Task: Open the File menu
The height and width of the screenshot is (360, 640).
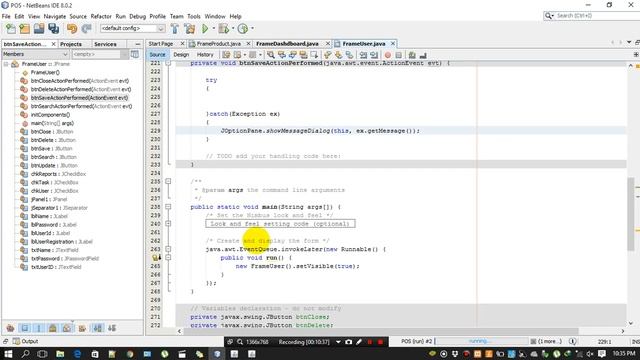Action: tap(6, 16)
